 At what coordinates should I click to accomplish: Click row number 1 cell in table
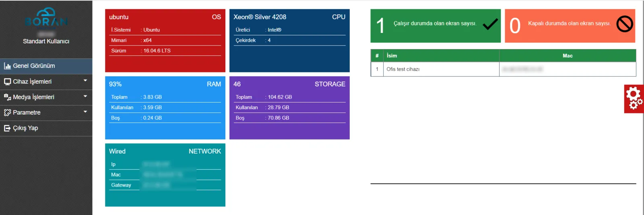pyautogui.click(x=377, y=69)
